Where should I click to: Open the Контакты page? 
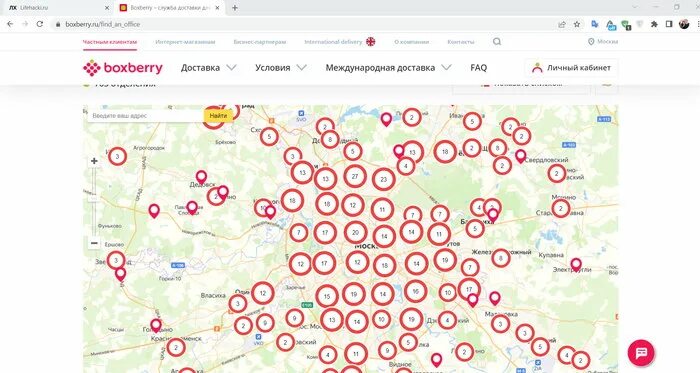tap(461, 42)
